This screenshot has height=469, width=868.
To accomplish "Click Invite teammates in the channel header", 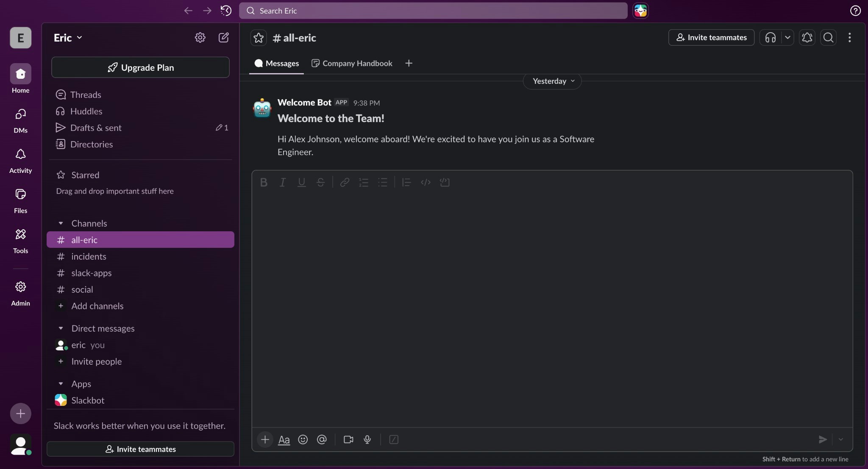I will 711,38.
